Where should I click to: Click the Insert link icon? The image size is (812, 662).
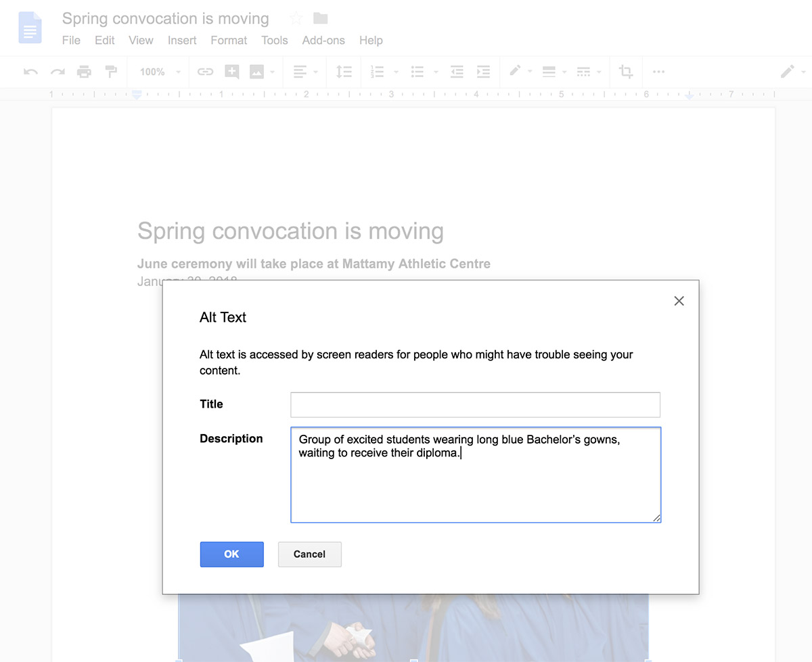point(205,72)
